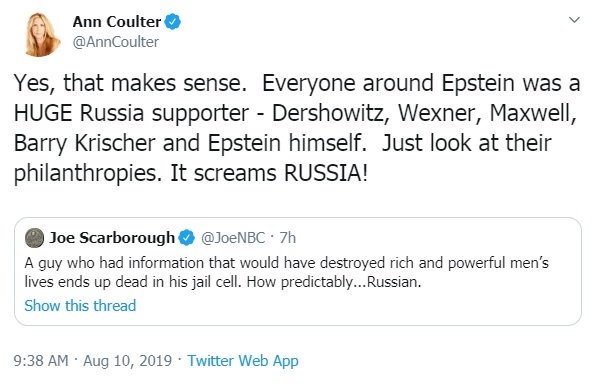Click the quoted tweet card border area
The image size is (596, 383).
pyautogui.click(x=298, y=271)
